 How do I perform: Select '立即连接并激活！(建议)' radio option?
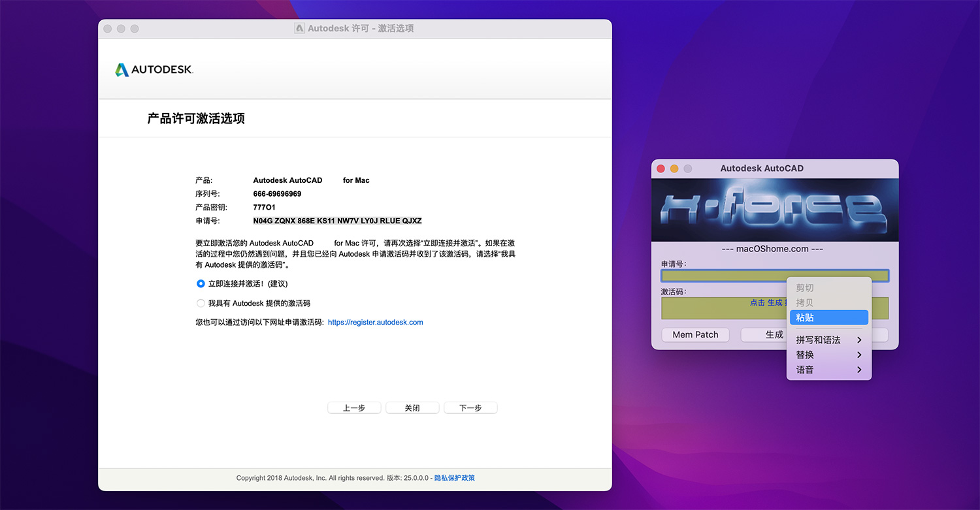tap(201, 284)
